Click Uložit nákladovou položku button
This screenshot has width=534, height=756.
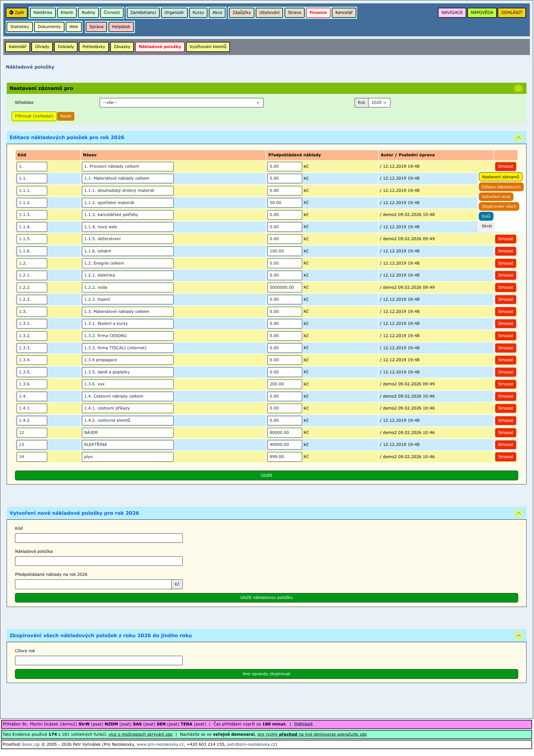tap(266, 598)
